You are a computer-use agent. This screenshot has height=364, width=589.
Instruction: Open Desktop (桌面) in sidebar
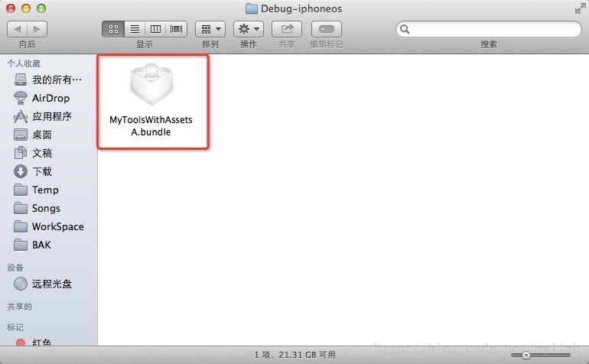pyautogui.click(x=33, y=135)
